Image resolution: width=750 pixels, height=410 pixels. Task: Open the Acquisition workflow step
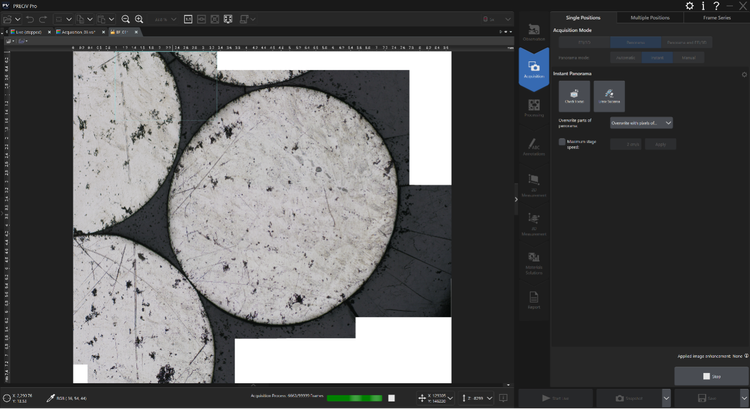click(534, 69)
